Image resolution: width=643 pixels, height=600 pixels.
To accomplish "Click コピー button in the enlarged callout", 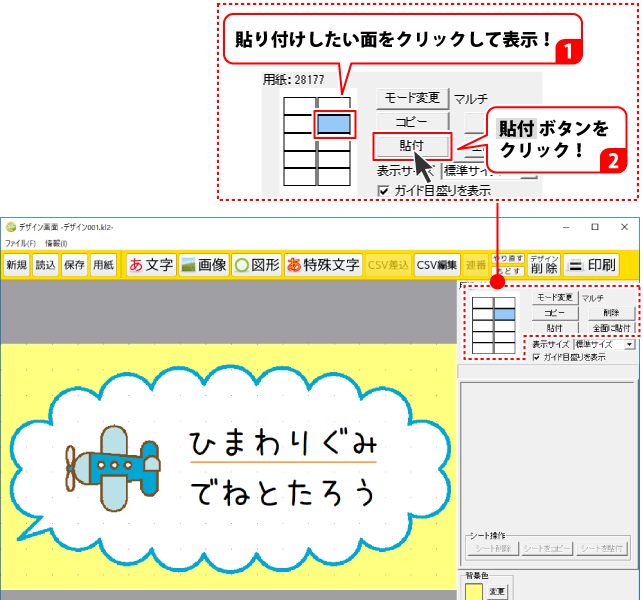I will click(412, 122).
